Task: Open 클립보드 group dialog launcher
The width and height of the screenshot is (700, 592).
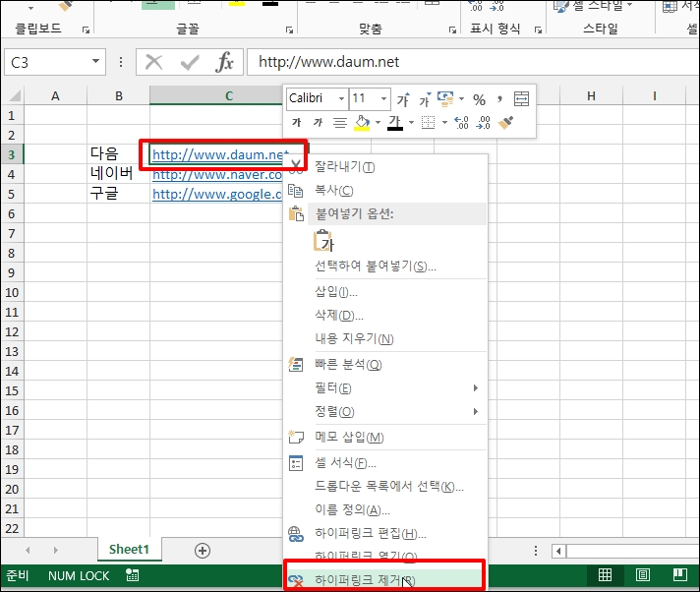Action: (x=86, y=30)
